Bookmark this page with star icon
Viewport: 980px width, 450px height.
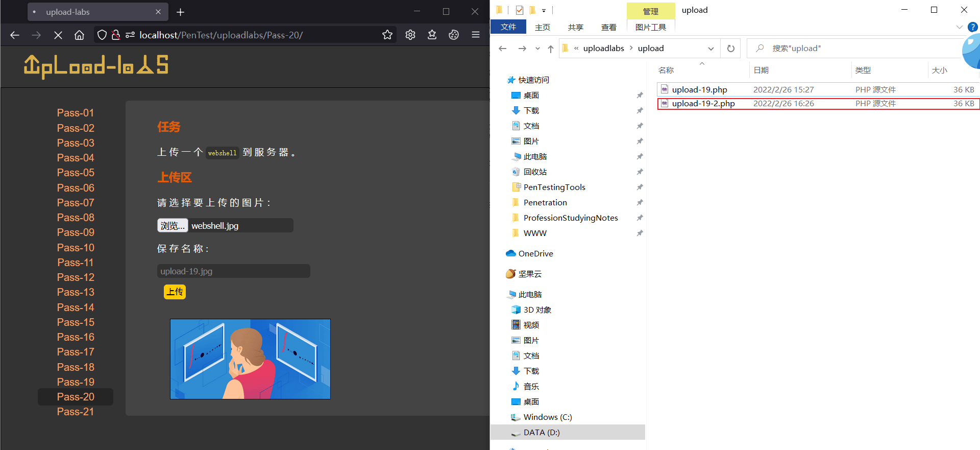[x=387, y=35]
